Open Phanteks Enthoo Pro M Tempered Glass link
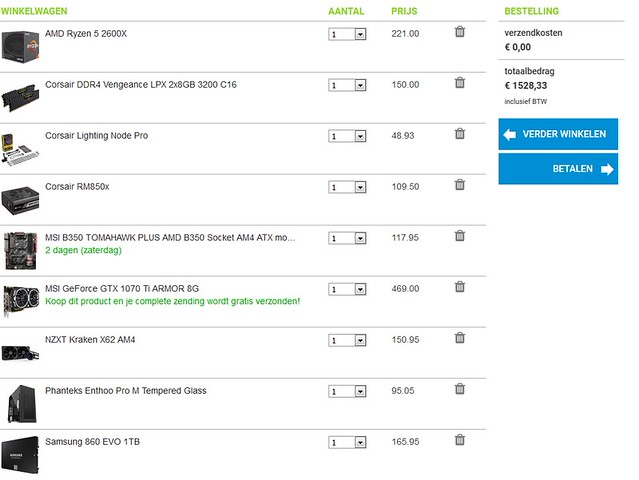 126,390
